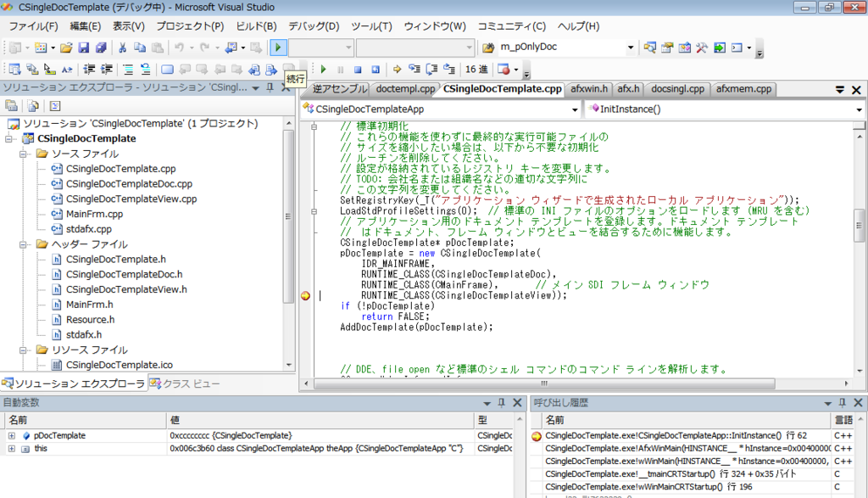Image resolution: width=868 pixels, height=498 pixels.
Task: Close the 自動変数 panel
Action: coord(517,403)
